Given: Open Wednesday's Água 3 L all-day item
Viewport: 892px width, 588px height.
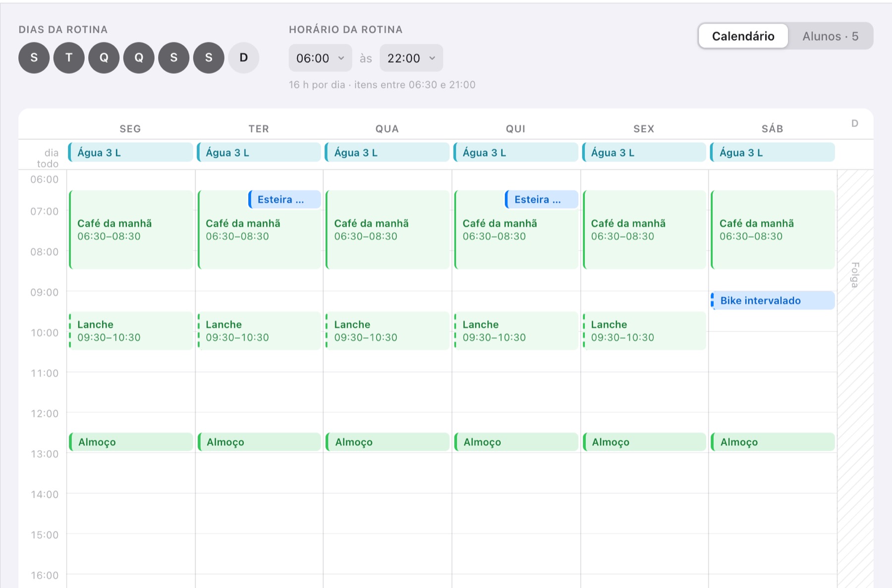Looking at the screenshot, I should coord(387,153).
